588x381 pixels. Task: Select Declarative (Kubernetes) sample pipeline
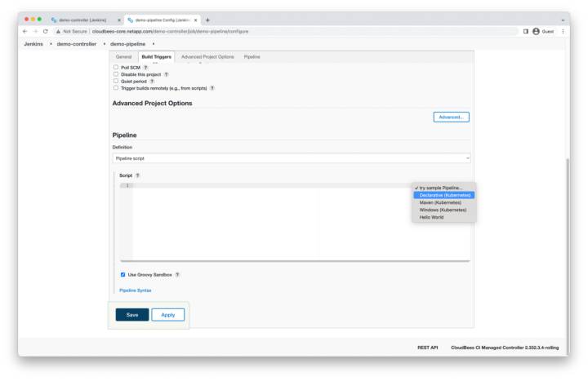tap(444, 195)
